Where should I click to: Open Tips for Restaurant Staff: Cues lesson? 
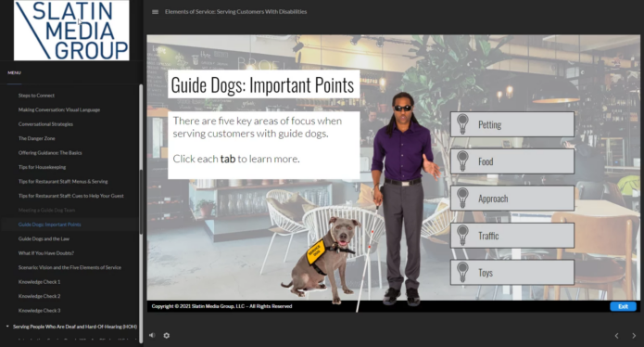71,196
